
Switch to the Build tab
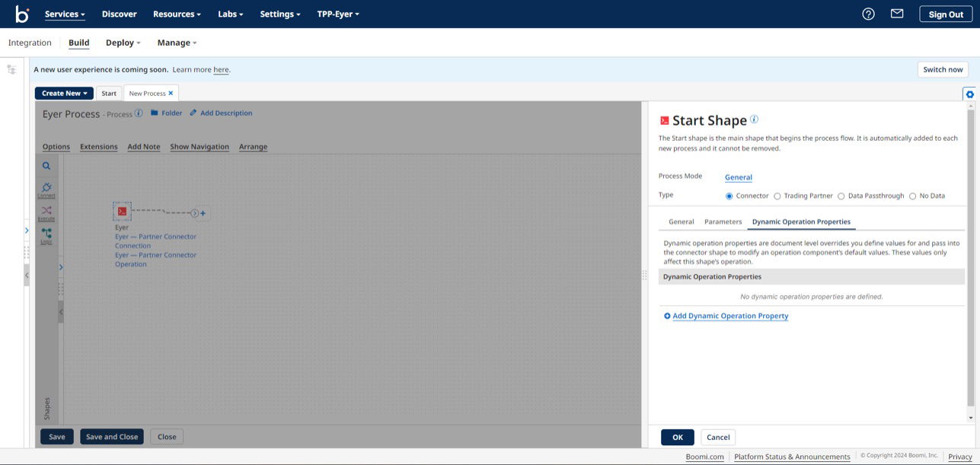tap(79, 43)
